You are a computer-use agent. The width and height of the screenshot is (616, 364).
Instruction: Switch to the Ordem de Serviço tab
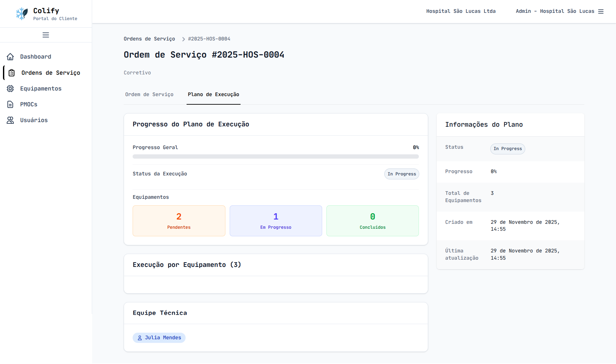click(x=149, y=94)
